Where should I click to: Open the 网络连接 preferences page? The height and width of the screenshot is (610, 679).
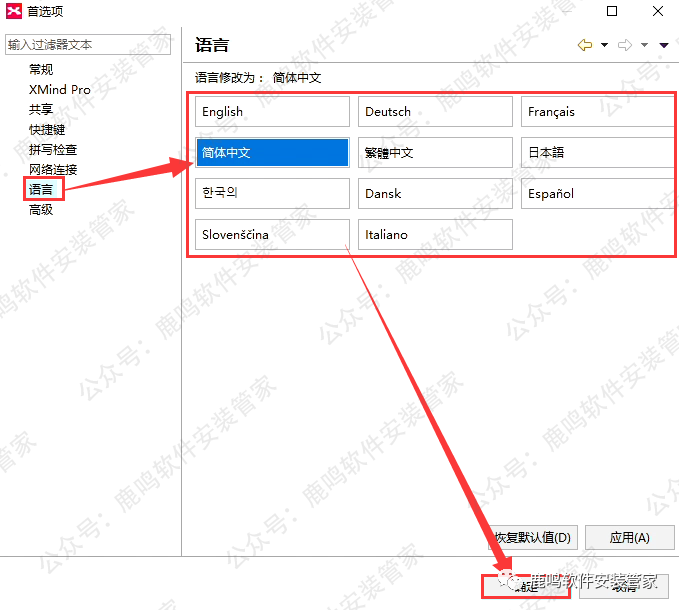point(53,170)
